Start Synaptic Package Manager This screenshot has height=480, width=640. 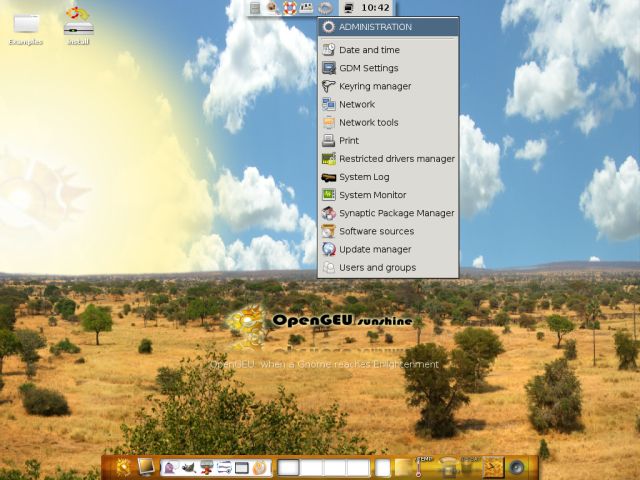388,213
